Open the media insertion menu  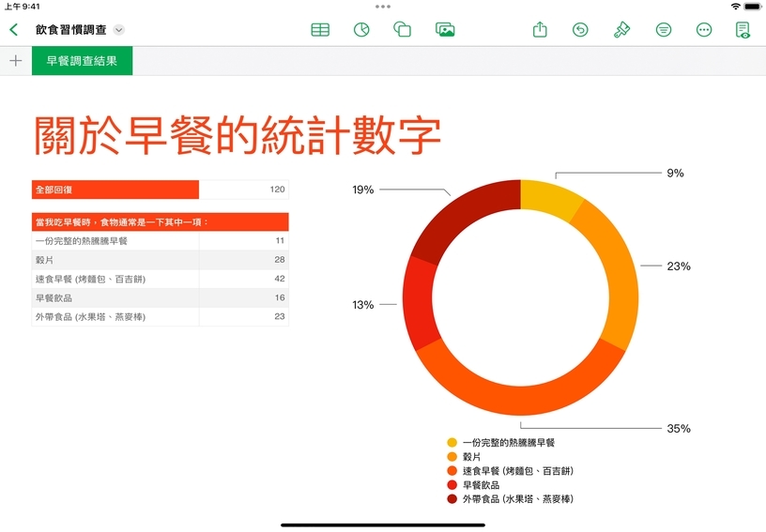445,30
